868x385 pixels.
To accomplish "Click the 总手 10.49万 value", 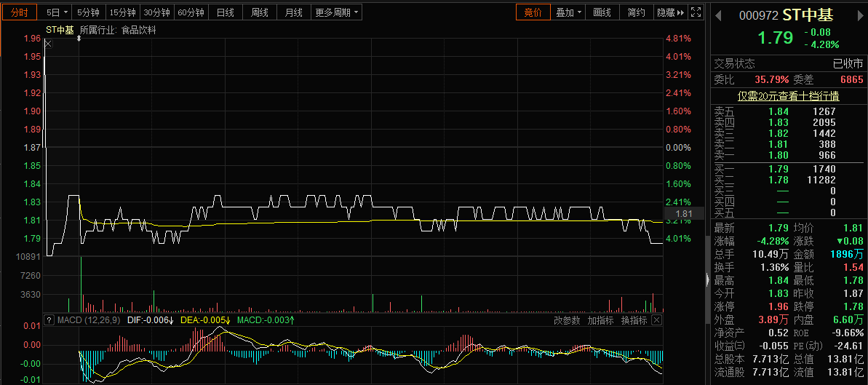I will pyautogui.click(x=772, y=254).
